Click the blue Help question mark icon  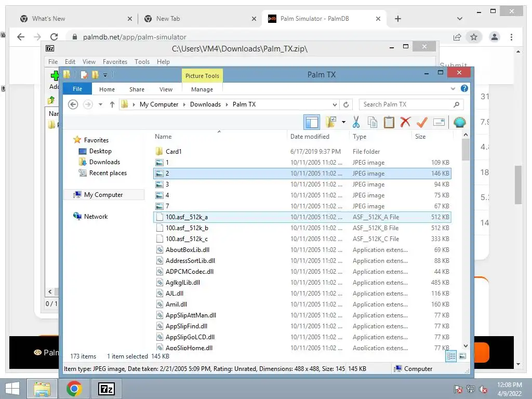click(464, 88)
